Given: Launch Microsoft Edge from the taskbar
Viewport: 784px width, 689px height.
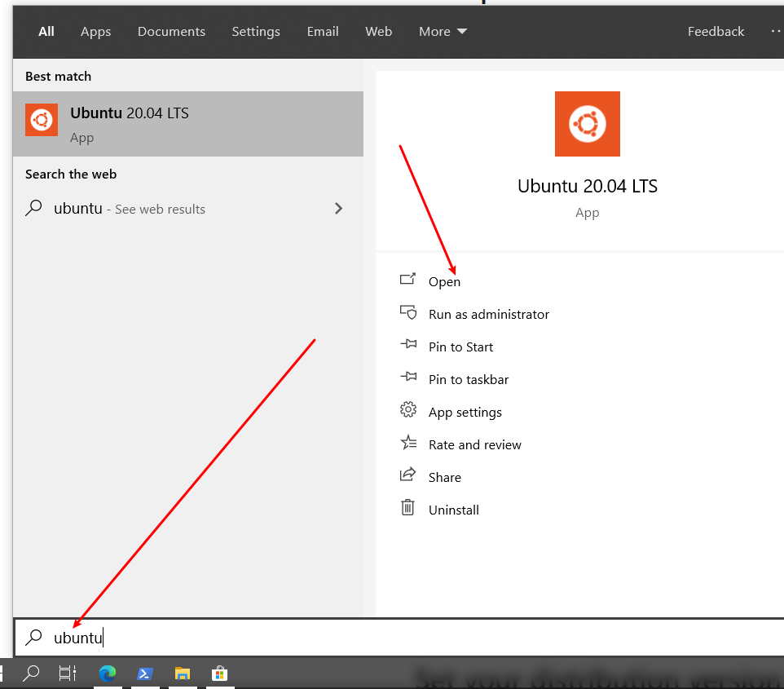Looking at the screenshot, I should 108,674.
